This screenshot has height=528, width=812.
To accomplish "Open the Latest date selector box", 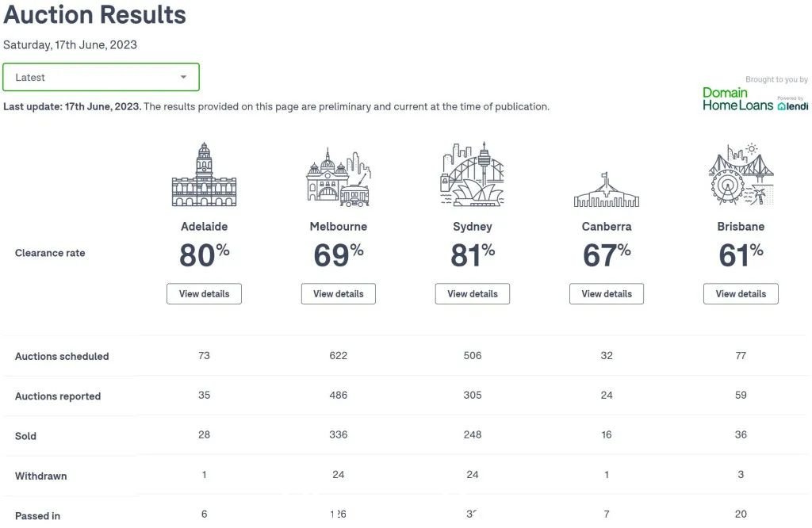I will pyautogui.click(x=101, y=77).
